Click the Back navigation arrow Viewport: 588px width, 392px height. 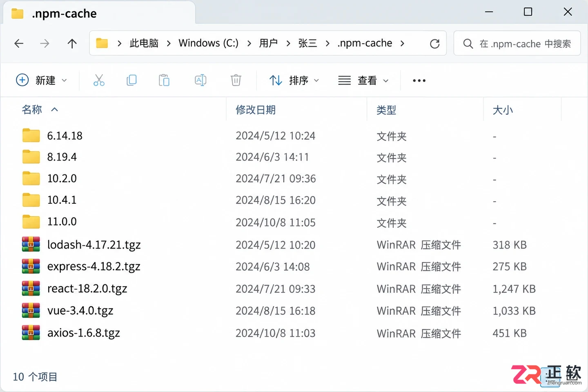pyautogui.click(x=19, y=43)
